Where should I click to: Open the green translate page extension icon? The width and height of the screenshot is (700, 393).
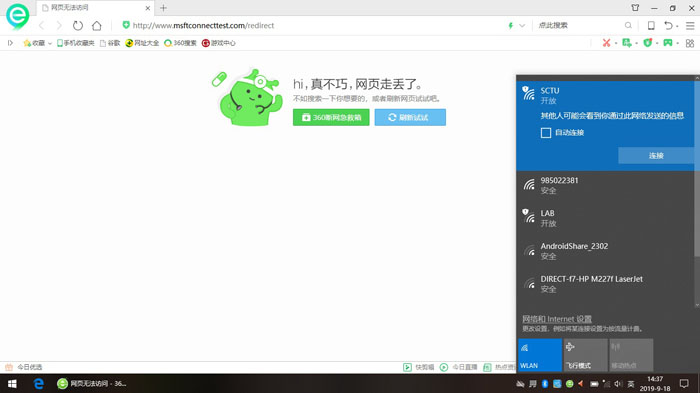pyautogui.click(x=627, y=43)
